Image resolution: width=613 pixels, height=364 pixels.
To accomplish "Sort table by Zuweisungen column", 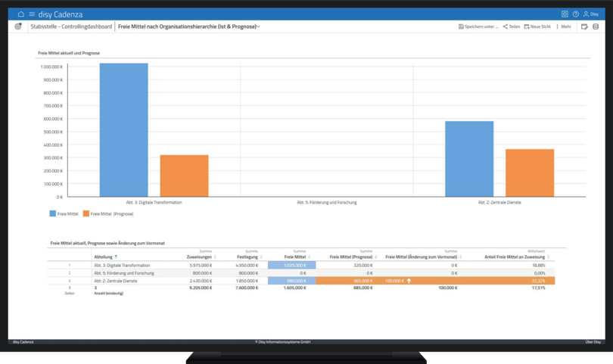I will pyautogui.click(x=200, y=257).
